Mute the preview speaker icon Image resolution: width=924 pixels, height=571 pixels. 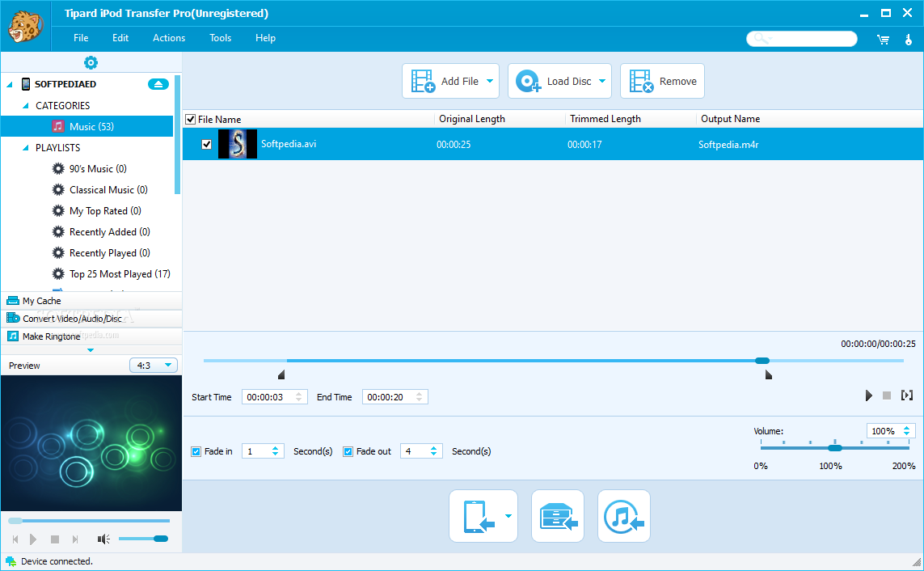(x=103, y=539)
